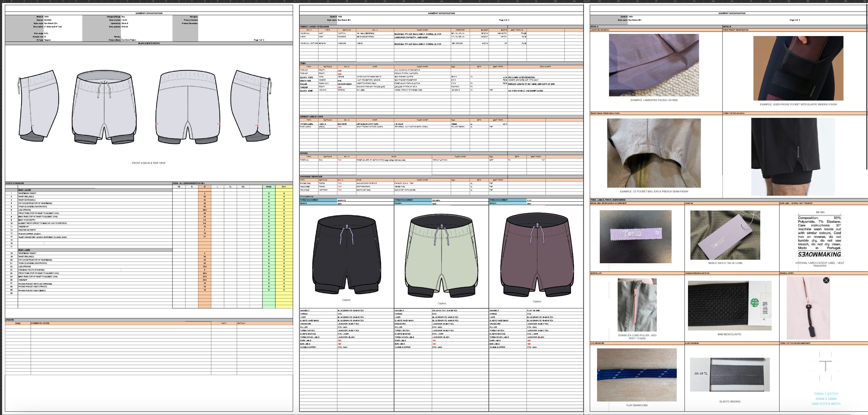The height and width of the screenshot is (415, 868).
Task: Select the brand swing tag photo
Action: pyautogui.click(x=725, y=235)
